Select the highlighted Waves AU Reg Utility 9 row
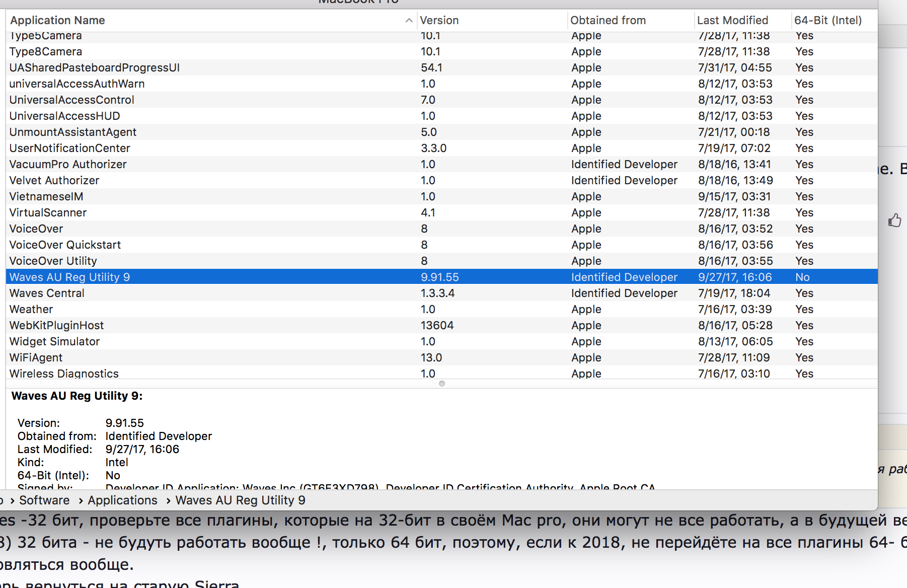Viewport: 907px width, 588px height. tap(441, 277)
